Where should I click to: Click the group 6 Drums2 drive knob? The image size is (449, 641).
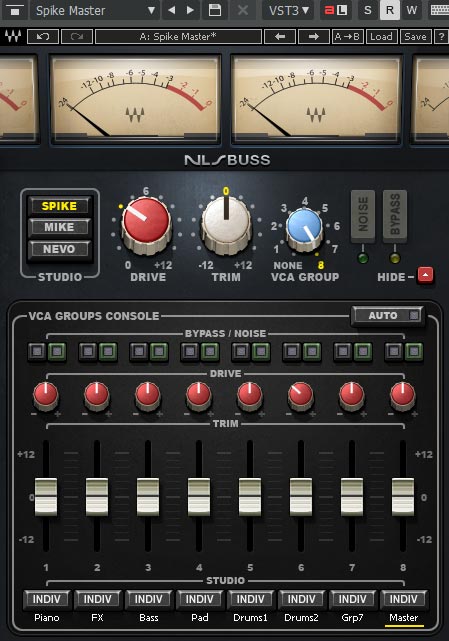(301, 395)
